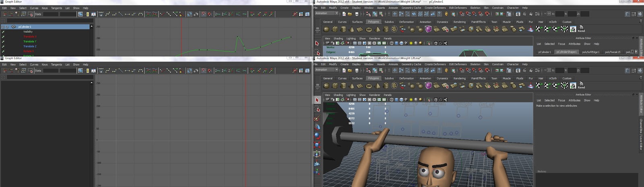Screen dimensions: 644x187
Task: Click current time marker in top Graph Editor
Action: (182, 36)
